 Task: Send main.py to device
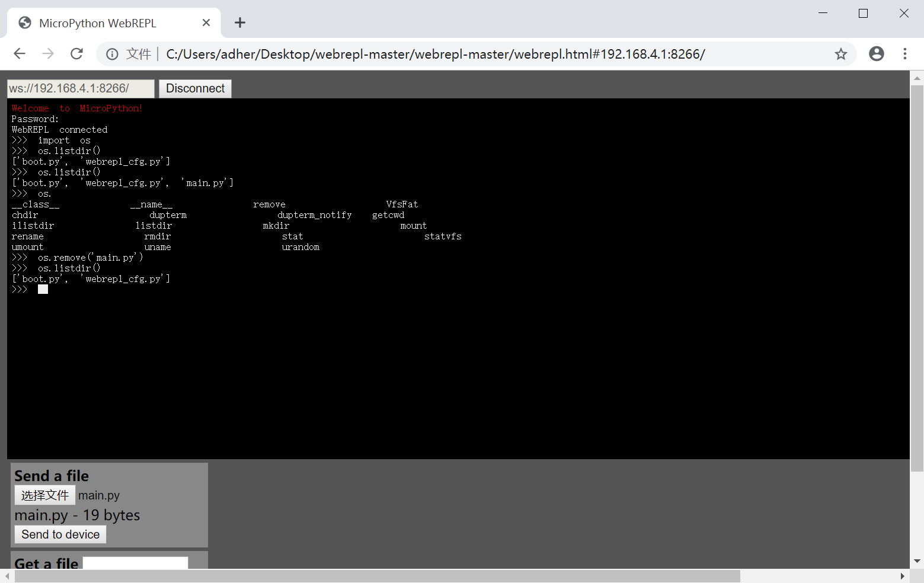(x=60, y=534)
